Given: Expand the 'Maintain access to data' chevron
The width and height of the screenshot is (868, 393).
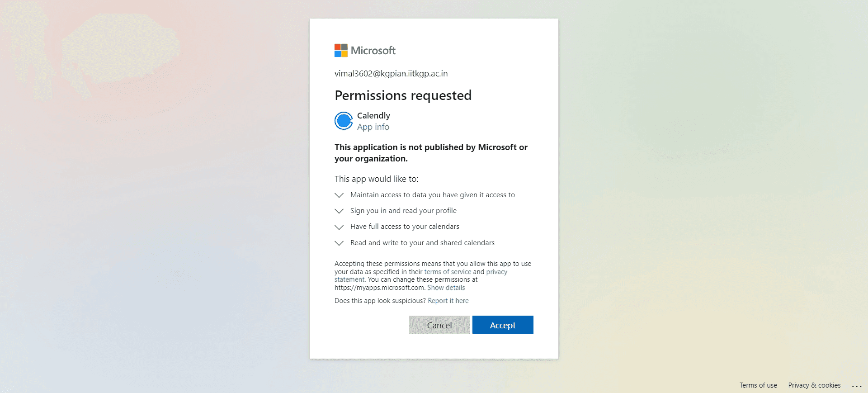Looking at the screenshot, I should 339,195.
